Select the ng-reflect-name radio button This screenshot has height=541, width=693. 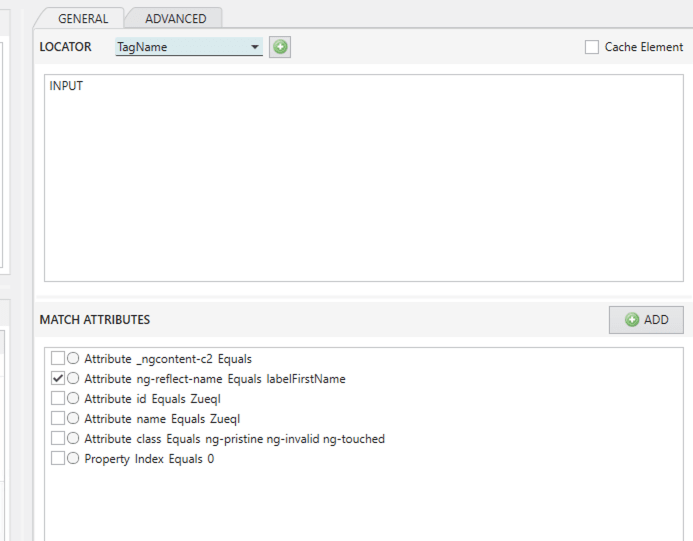coord(73,378)
